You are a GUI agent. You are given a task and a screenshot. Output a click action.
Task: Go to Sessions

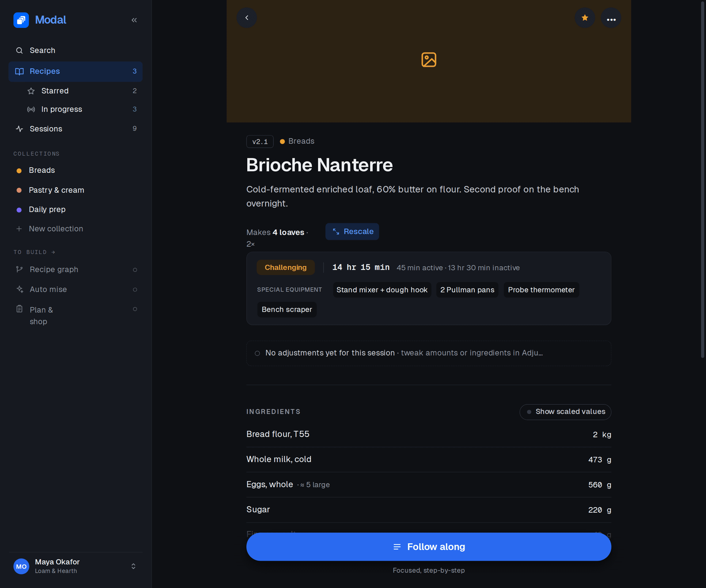tap(75, 129)
